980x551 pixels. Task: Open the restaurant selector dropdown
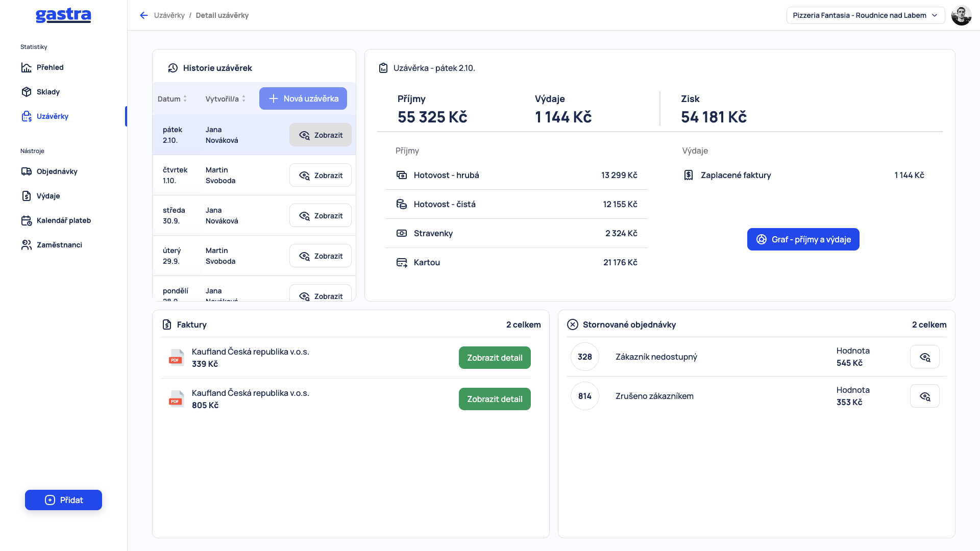tap(866, 15)
